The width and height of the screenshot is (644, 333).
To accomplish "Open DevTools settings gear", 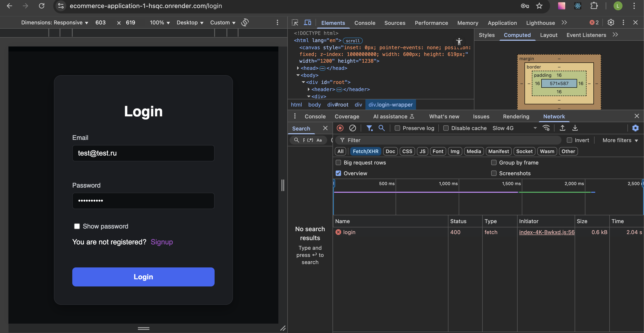I will coord(611,23).
